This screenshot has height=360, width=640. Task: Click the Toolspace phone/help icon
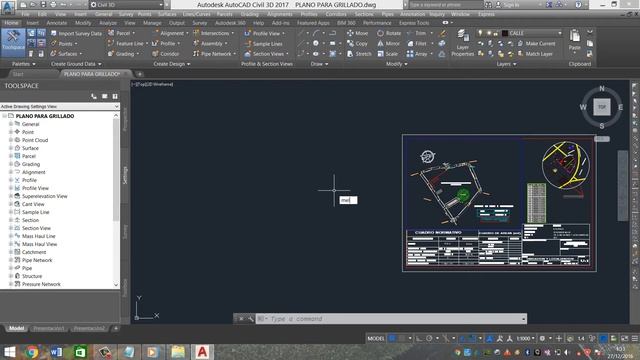coord(94,96)
